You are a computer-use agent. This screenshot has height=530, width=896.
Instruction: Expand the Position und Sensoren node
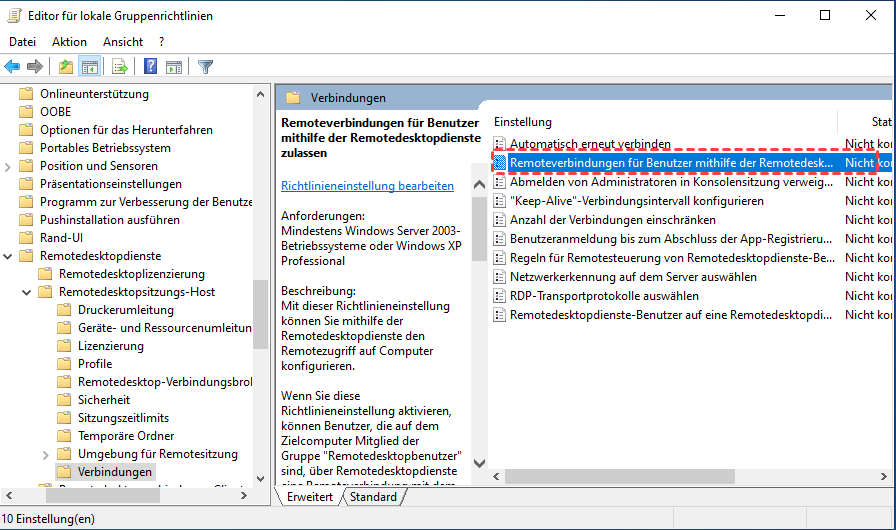pos(10,166)
